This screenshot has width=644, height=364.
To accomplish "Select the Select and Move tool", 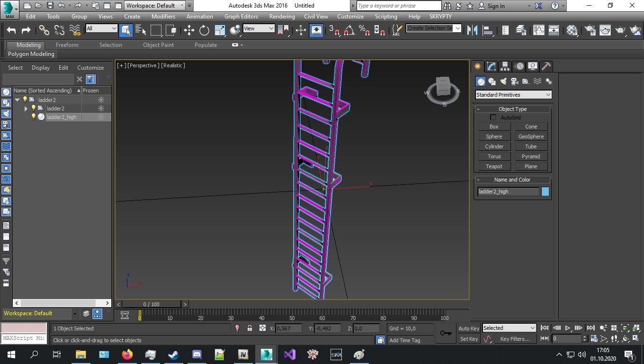I will tap(188, 30).
